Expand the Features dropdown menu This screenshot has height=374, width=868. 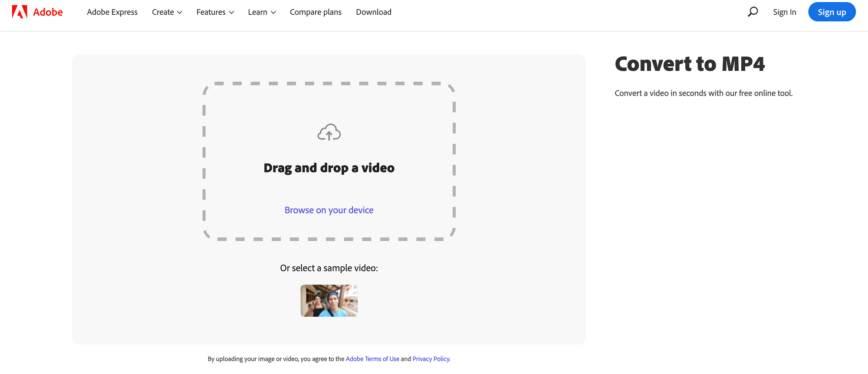[215, 12]
